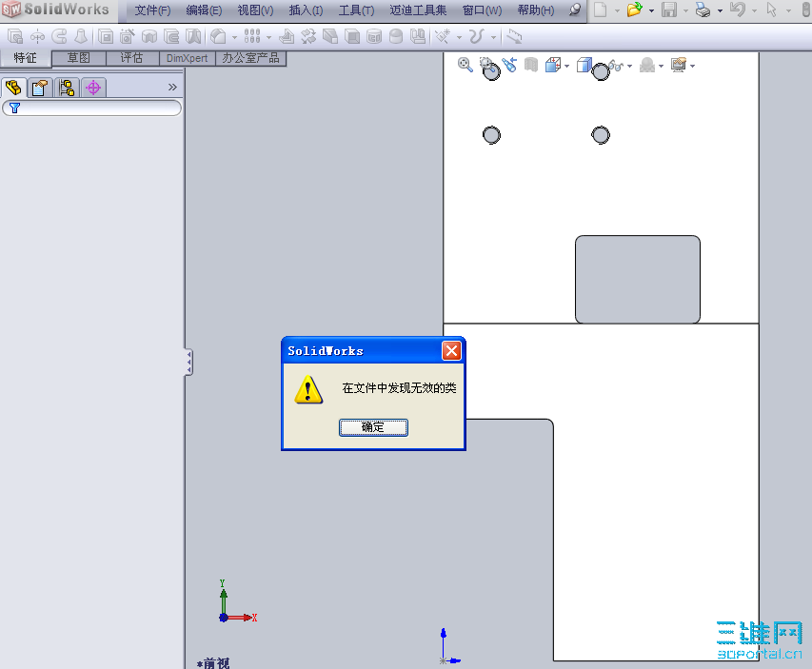Click Hide/Show Items glasses icon
This screenshot has height=669, width=812.
616,66
